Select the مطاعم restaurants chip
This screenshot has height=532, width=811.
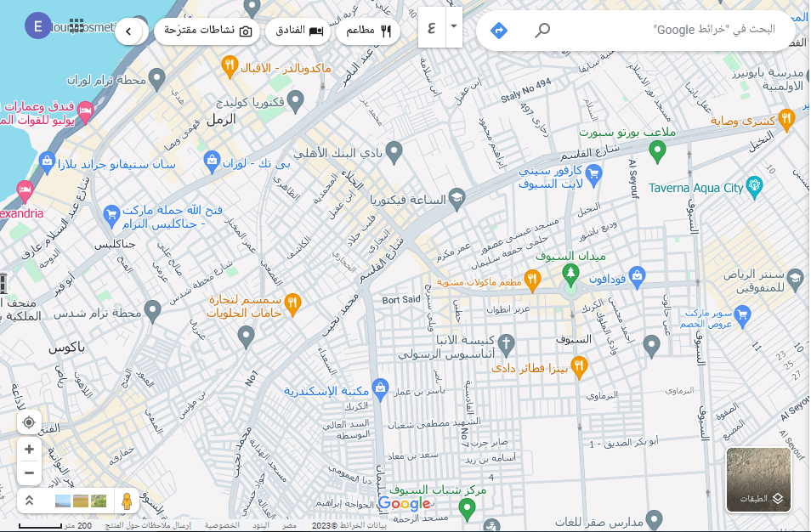(x=368, y=31)
